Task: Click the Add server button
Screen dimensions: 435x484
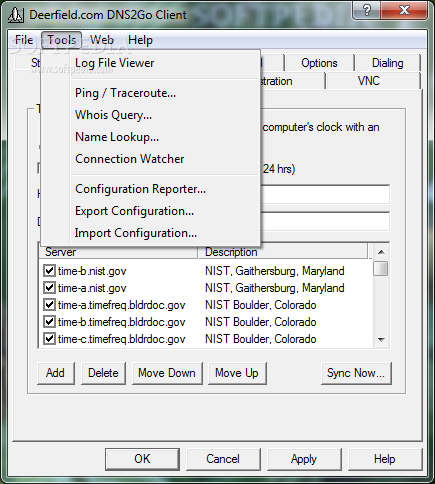Action: [55, 373]
